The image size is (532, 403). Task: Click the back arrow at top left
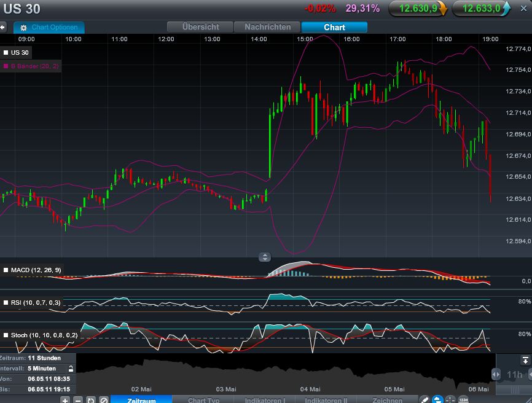click(x=3, y=28)
